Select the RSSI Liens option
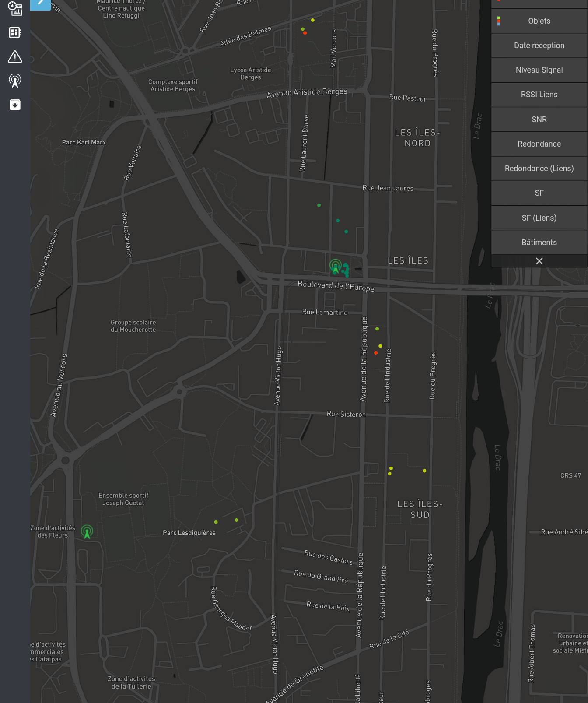 click(539, 95)
